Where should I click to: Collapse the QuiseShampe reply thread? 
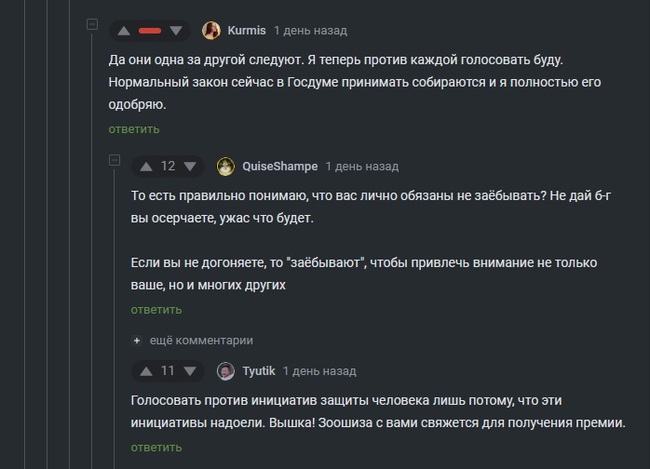coord(114,161)
